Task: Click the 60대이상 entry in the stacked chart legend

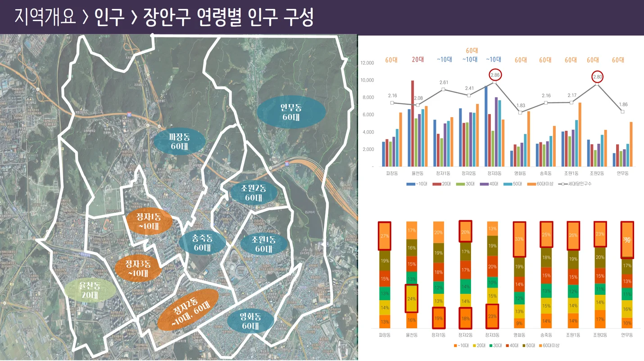Action: tap(549, 346)
